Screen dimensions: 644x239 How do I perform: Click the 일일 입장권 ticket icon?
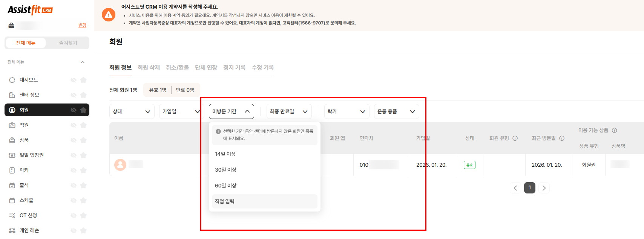coord(12,155)
